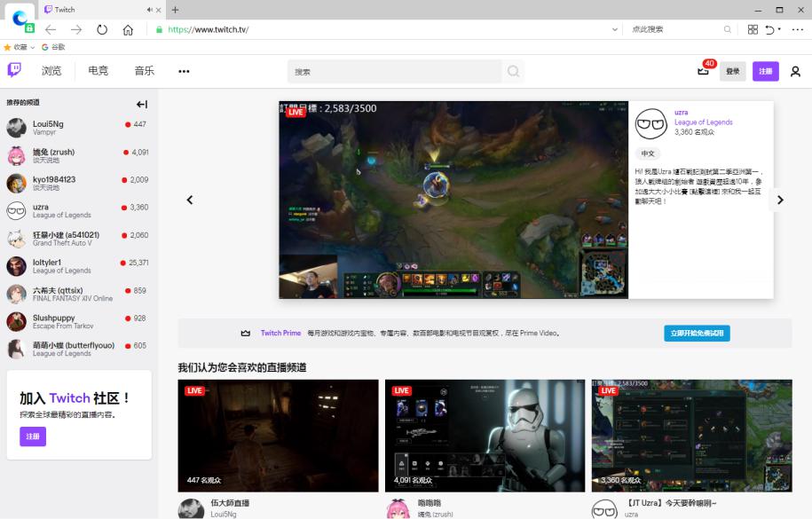Show next stream in carousel

pyautogui.click(x=780, y=200)
